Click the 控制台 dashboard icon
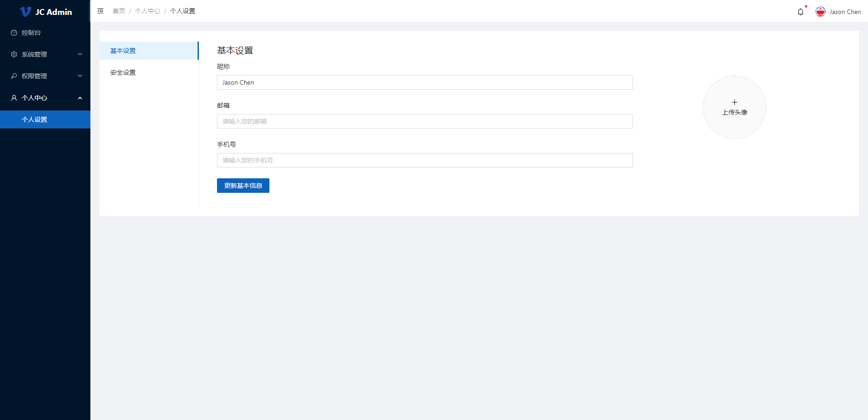The width and height of the screenshot is (868, 420). click(x=14, y=33)
